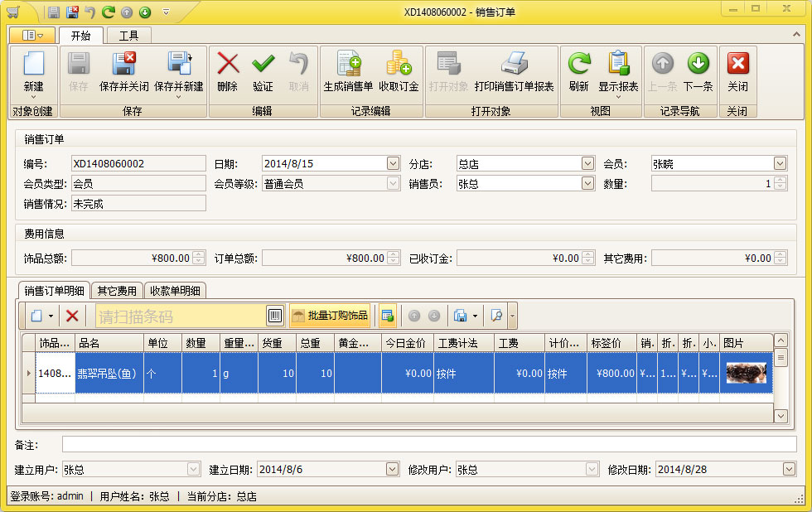Switch to the 工具 ribbon tab
Viewport: 812px width, 512px height.
tap(129, 35)
